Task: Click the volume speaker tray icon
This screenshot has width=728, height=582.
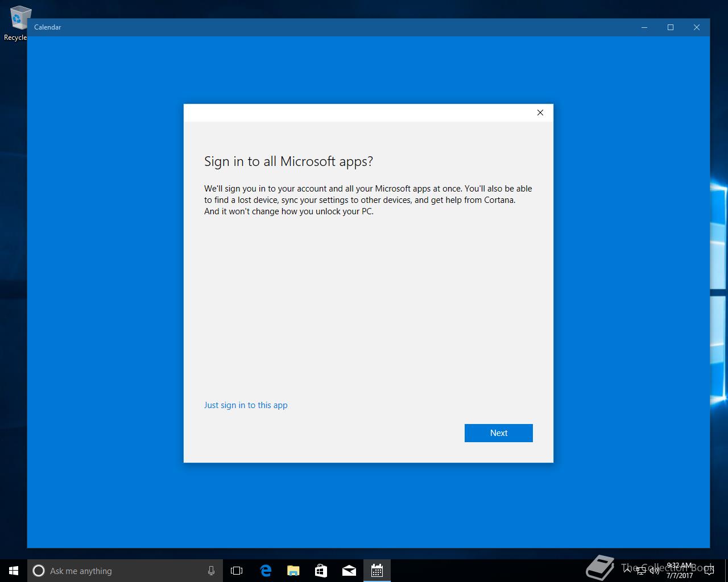Action: (654, 571)
